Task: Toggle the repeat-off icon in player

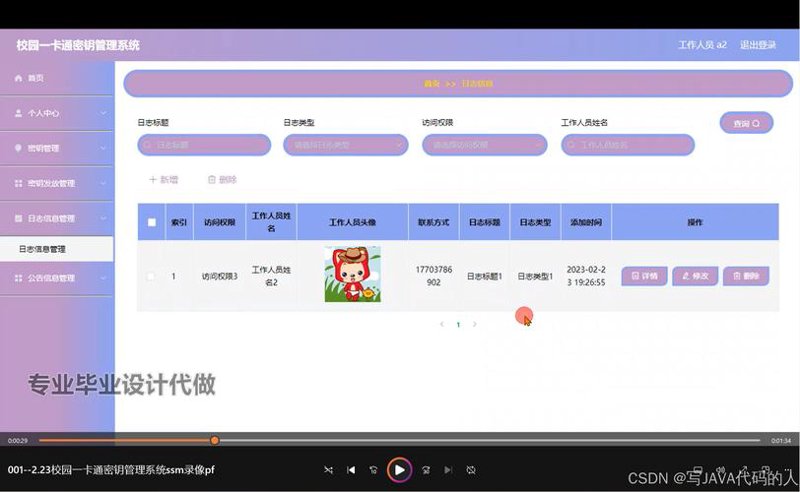Action: [471, 470]
